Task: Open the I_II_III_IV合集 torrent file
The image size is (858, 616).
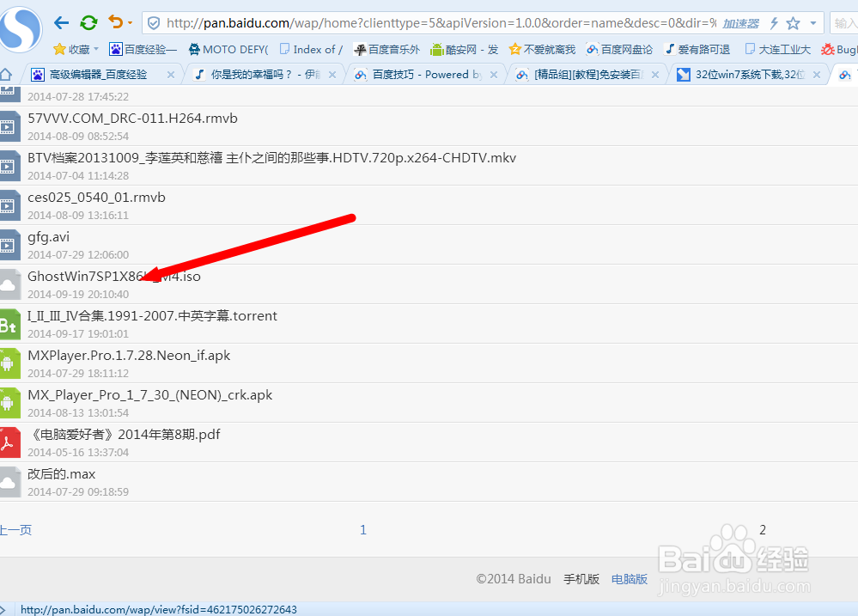Action: point(153,316)
